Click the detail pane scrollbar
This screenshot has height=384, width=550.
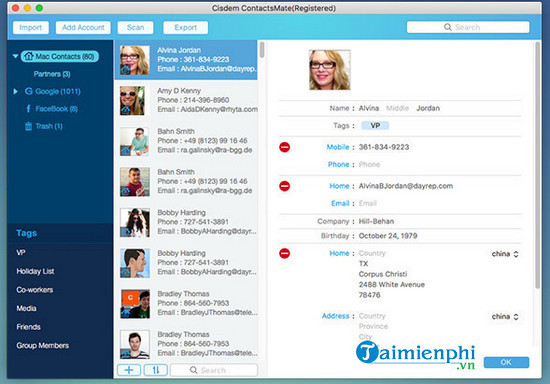point(537,165)
